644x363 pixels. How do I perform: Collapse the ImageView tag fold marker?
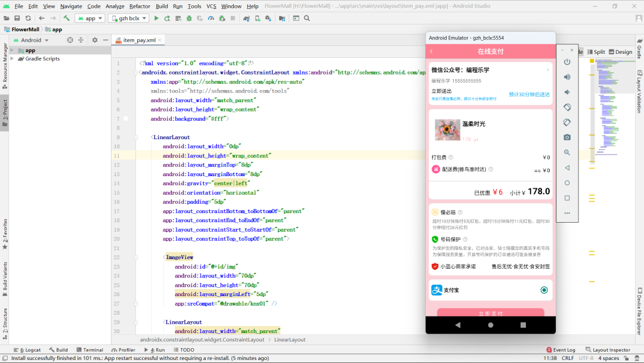coord(135,257)
